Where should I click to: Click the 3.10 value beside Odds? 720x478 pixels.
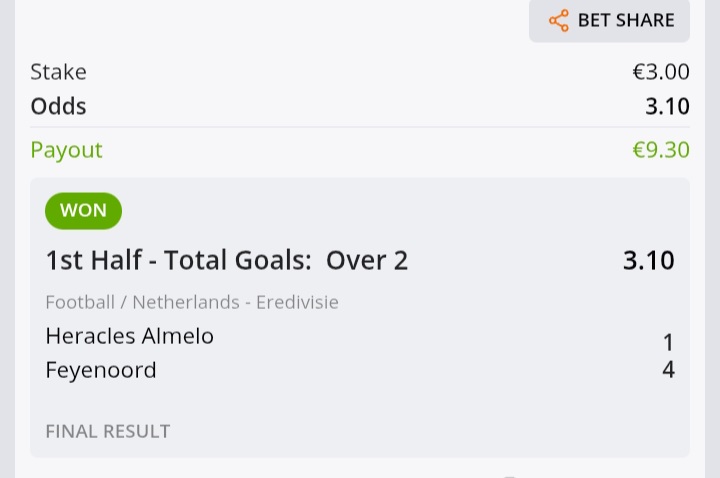click(667, 107)
